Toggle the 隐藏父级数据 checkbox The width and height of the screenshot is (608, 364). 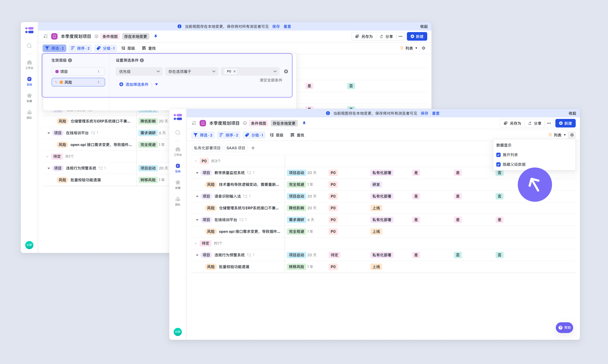pos(498,164)
